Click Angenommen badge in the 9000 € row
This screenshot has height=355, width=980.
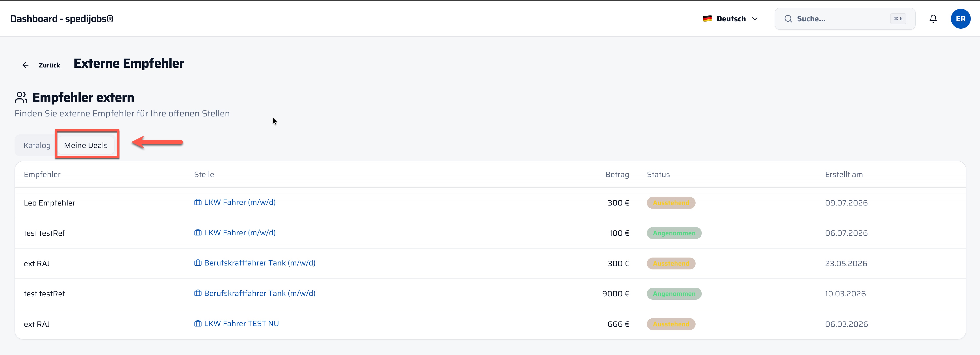tap(674, 293)
